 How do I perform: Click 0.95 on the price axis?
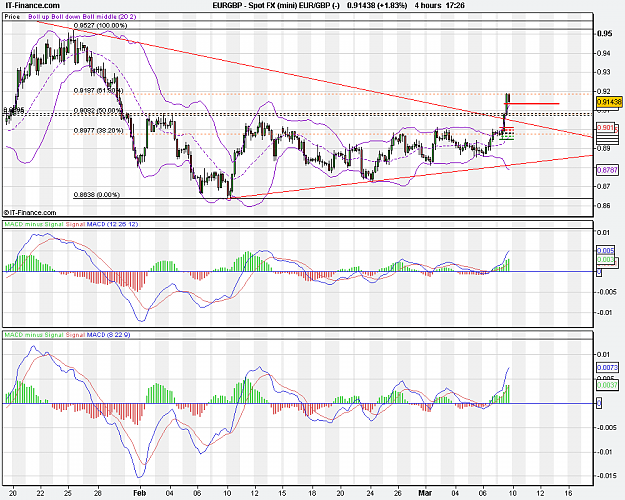click(604, 33)
